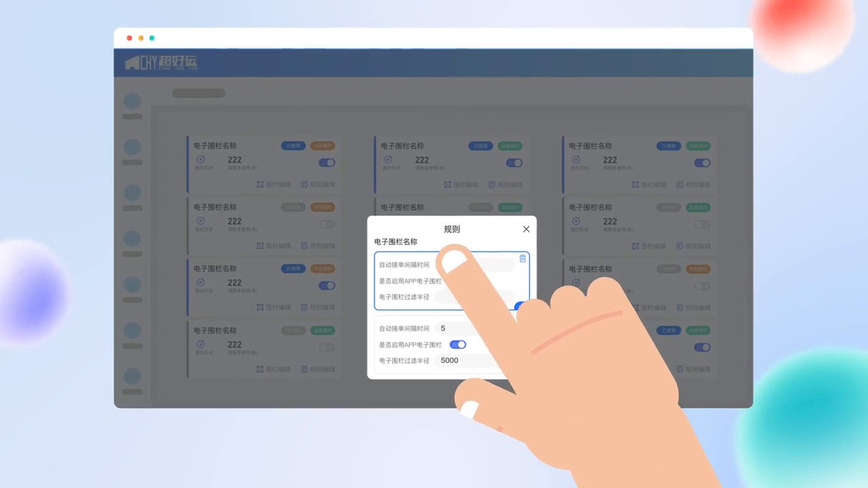Delete the first rule using the trash icon
The image size is (868, 488).
(x=522, y=258)
